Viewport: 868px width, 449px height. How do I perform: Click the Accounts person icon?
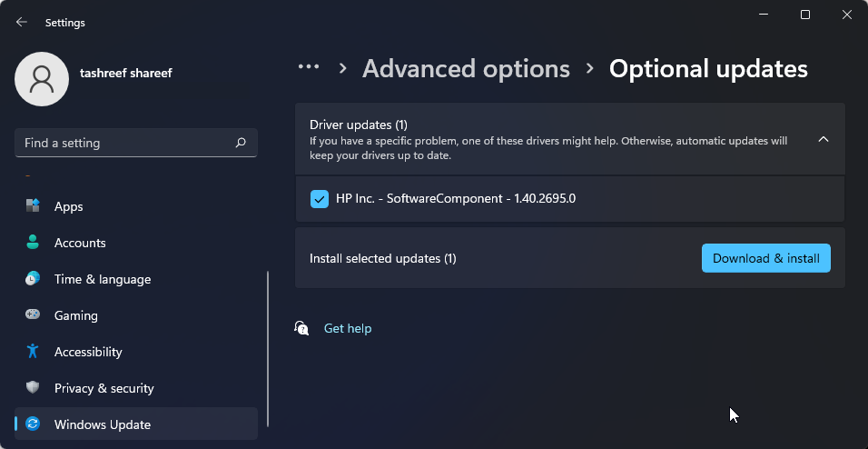click(33, 243)
